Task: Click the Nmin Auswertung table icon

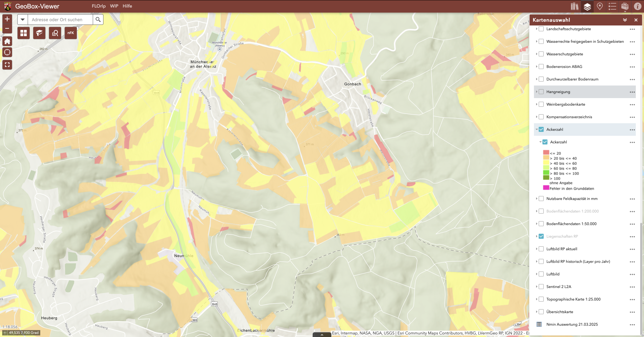Action: click(x=539, y=324)
